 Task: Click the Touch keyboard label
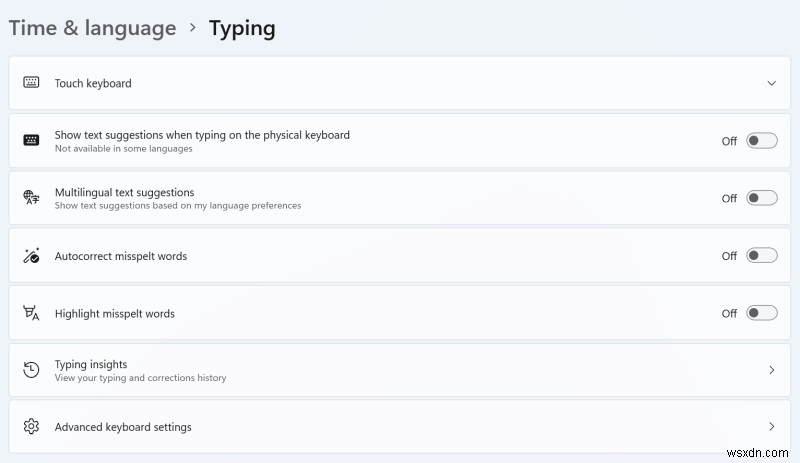93,83
